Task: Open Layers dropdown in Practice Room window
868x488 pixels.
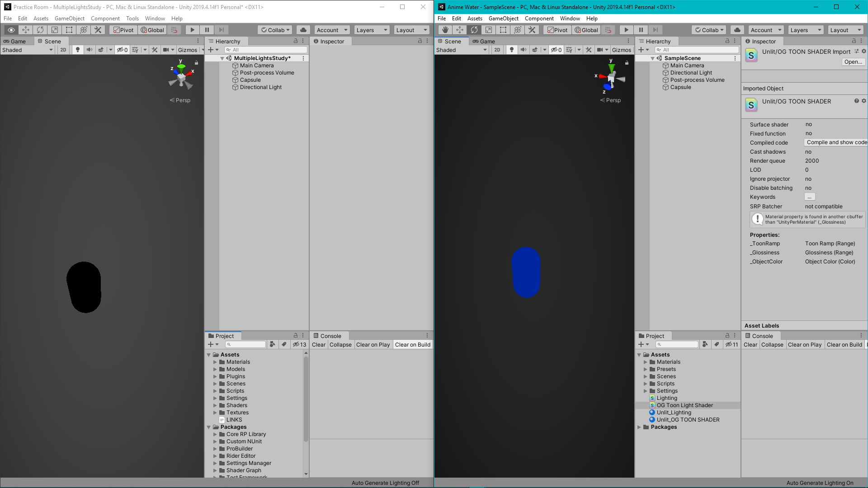Action: [x=372, y=30]
